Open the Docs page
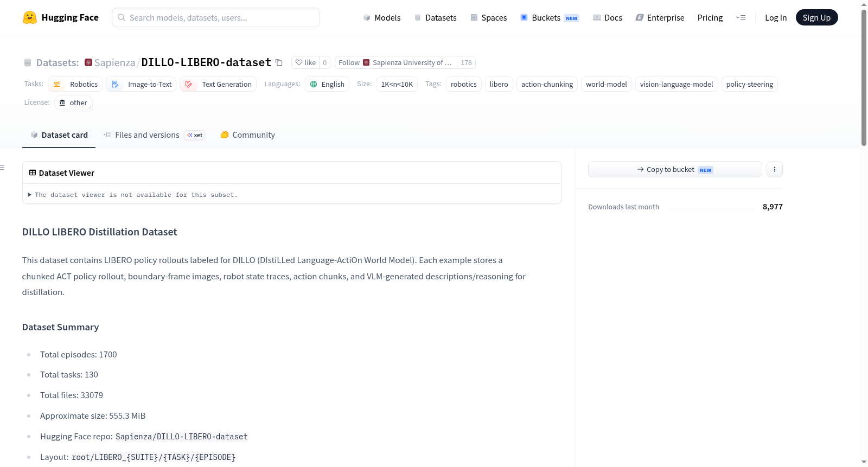The width and height of the screenshot is (868, 467). 608,17
